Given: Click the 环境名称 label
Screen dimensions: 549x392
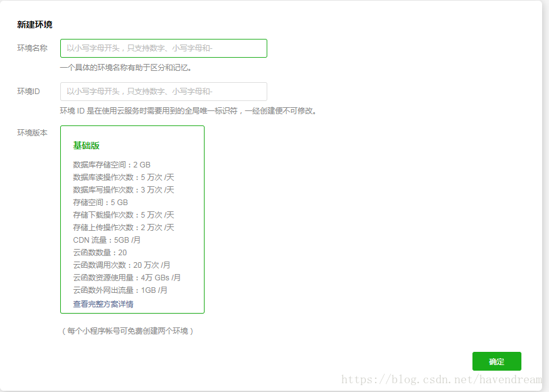Looking at the screenshot, I should point(32,48).
